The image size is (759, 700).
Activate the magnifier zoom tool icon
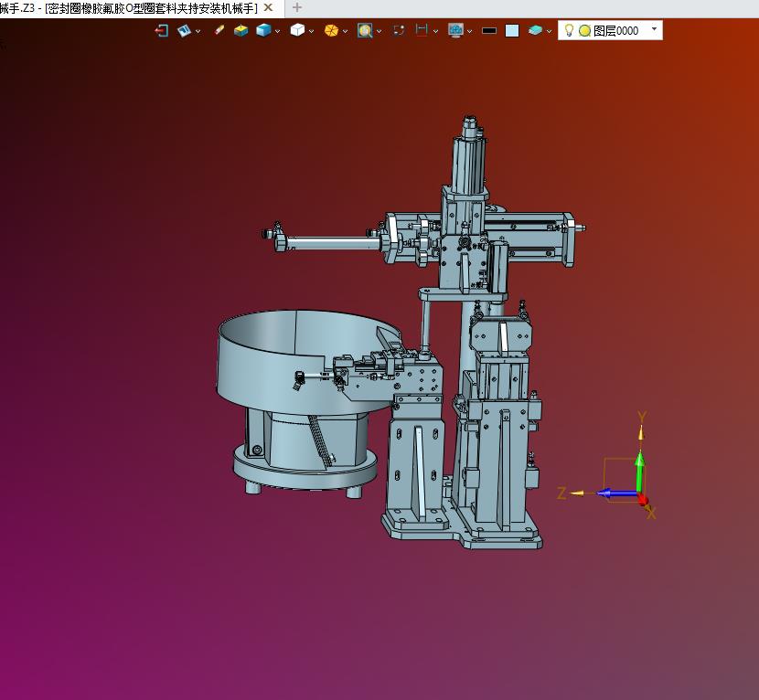coord(365,30)
